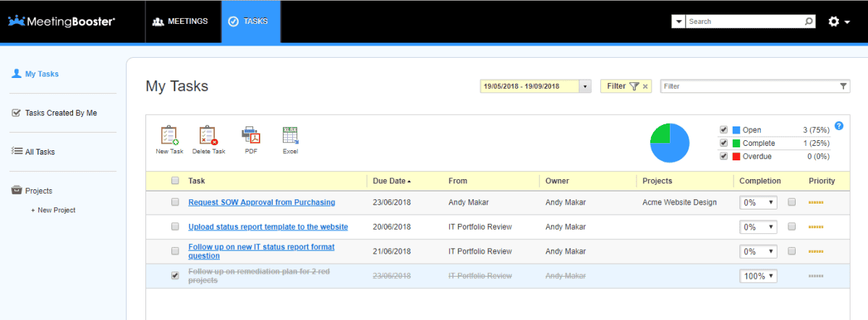Select All Tasks in the sidebar

pos(40,152)
